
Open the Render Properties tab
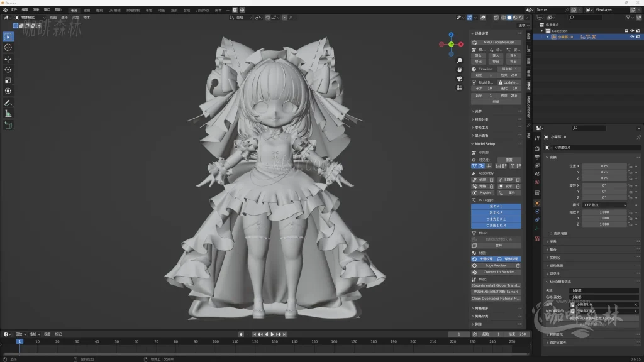538,148
